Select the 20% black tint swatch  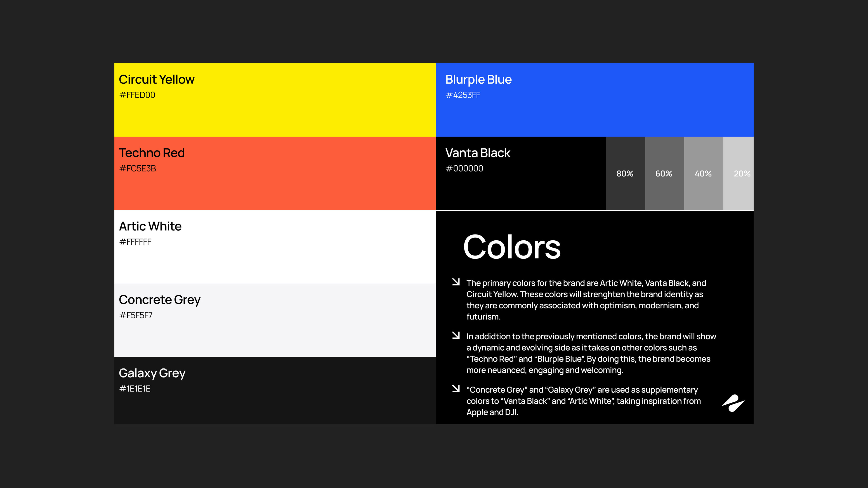click(738, 174)
